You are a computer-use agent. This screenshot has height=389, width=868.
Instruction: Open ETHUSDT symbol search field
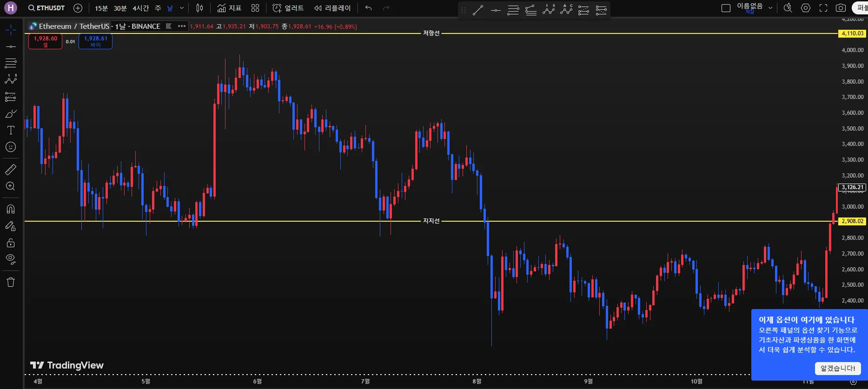46,8
